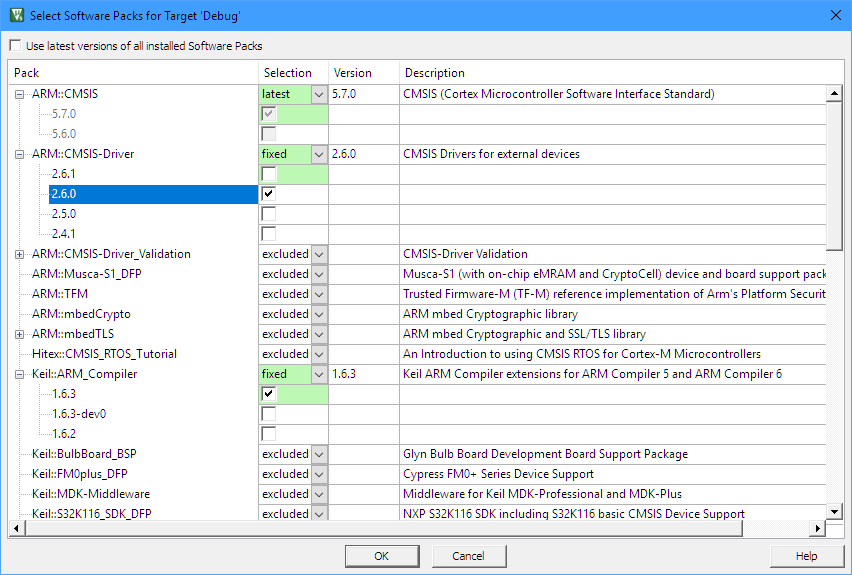Select the ARM::CMSIS pack row
Image resolution: width=852 pixels, height=575 pixels.
(x=65, y=94)
